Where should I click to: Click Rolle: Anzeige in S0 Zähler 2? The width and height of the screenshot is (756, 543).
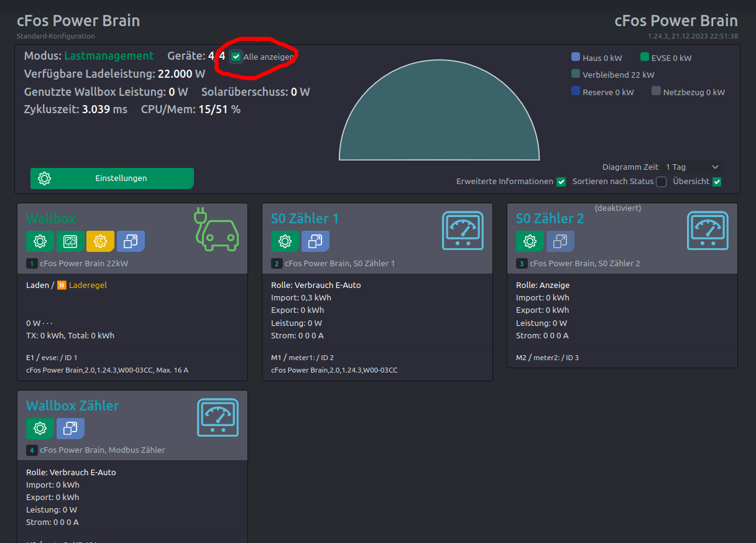coord(543,285)
